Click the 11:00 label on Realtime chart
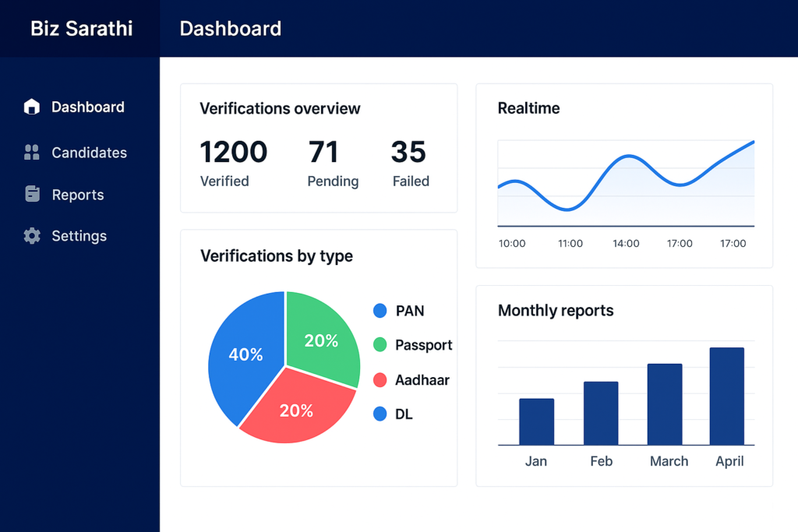The image size is (798, 532). (570, 244)
